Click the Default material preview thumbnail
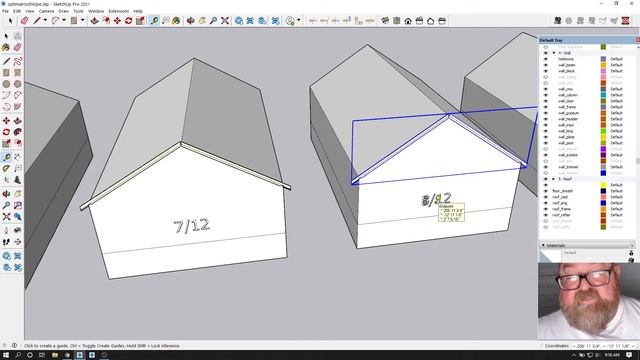Screen dimensions: 640x360 [550, 256]
